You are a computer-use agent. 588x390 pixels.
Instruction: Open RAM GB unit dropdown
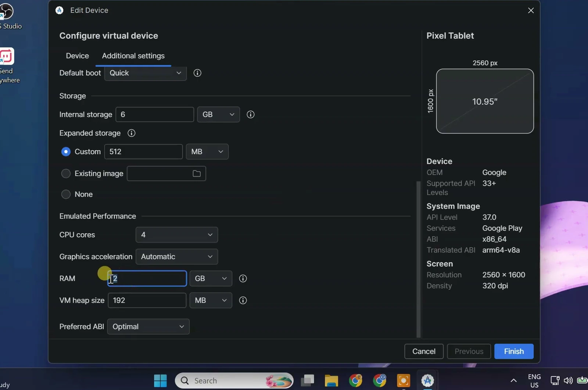tap(211, 279)
